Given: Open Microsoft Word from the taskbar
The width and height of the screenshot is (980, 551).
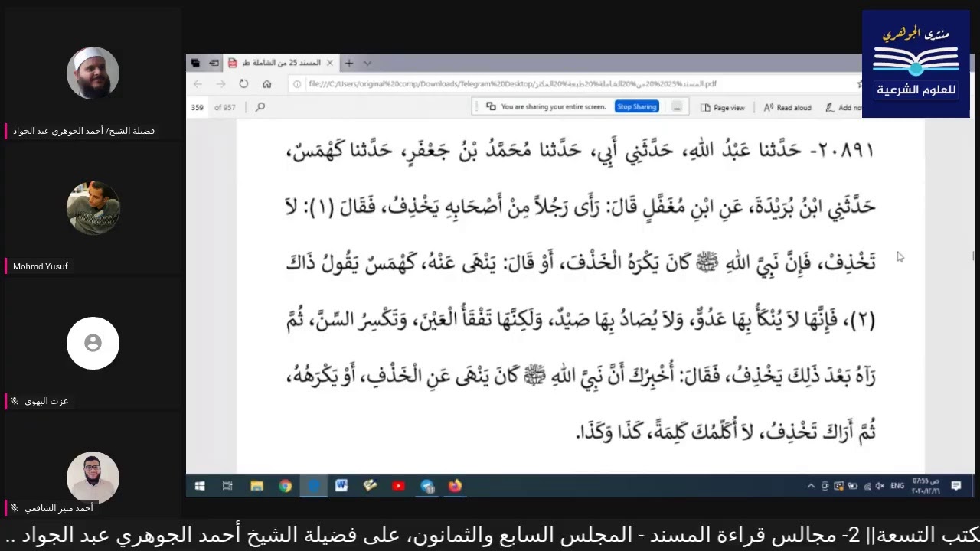Looking at the screenshot, I should coord(341,486).
